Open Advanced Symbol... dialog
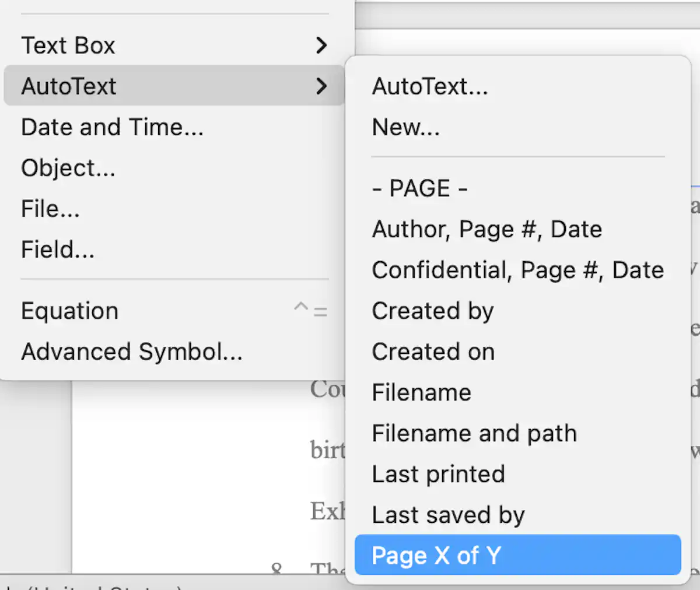This screenshot has height=590, width=700. (x=132, y=352)
